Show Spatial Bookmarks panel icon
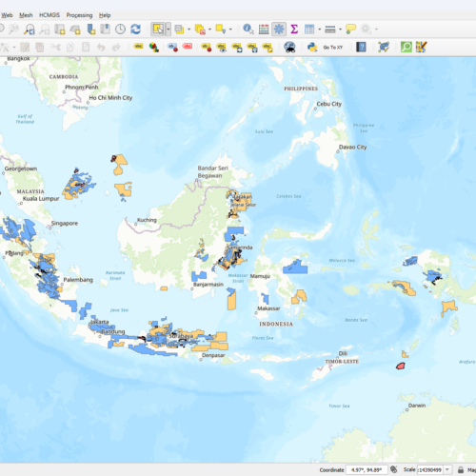The height and width of the screenshot is (476, 476). 105,30
